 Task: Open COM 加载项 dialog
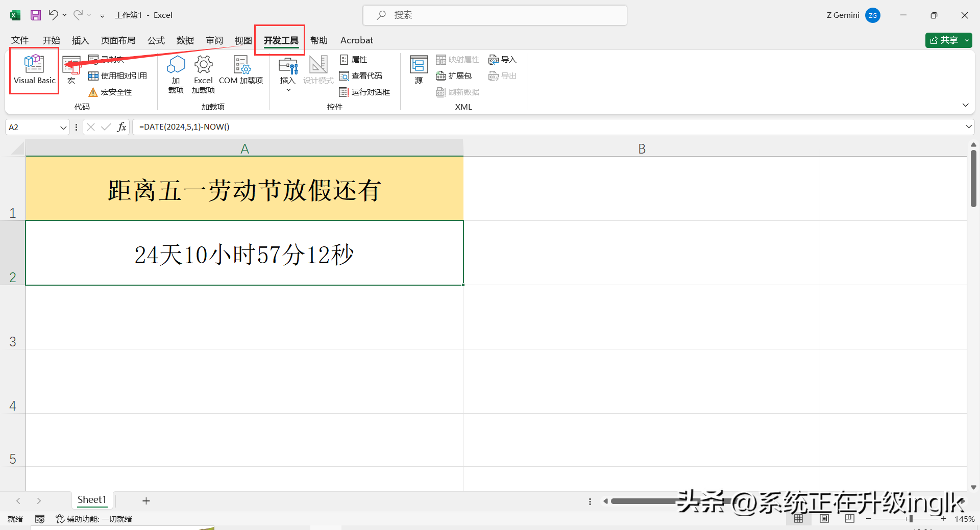[x=241, y=70]
